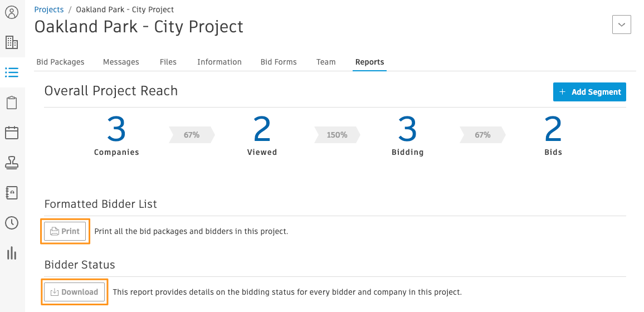This screenshot has width=644, height=312.
Task: Switch to the Team tab
Action: (x=326, y=62)
